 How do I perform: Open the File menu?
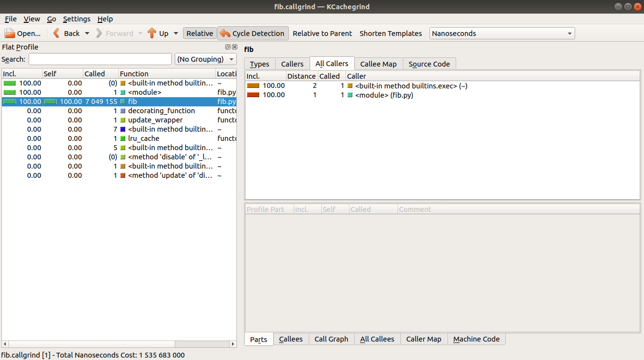[11, 19]
